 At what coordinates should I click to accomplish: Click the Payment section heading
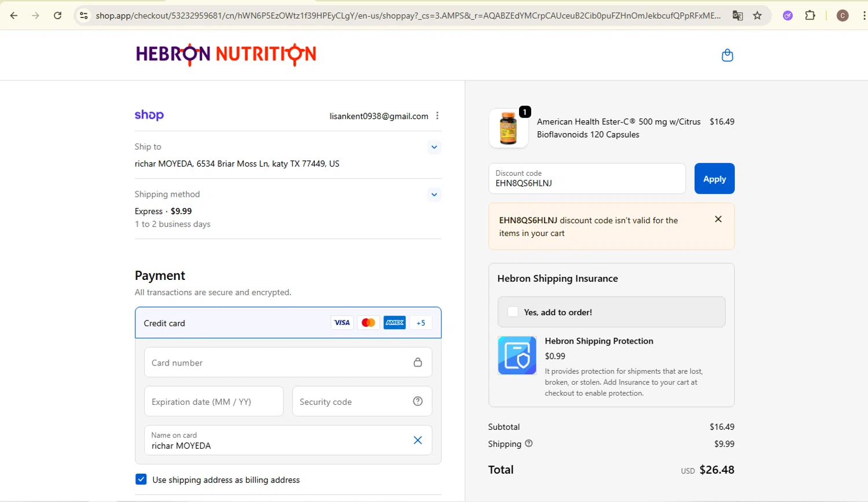tap(160, 275)
